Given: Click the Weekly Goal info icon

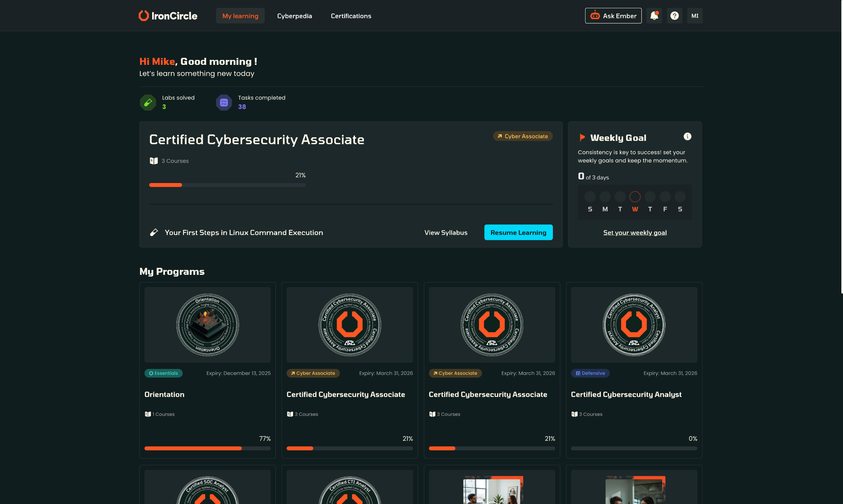Looking at the screenshot, I should [687, 137].
